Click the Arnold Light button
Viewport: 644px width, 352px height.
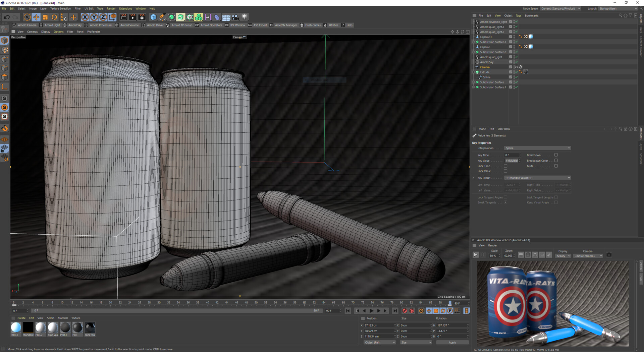point(50,25)
